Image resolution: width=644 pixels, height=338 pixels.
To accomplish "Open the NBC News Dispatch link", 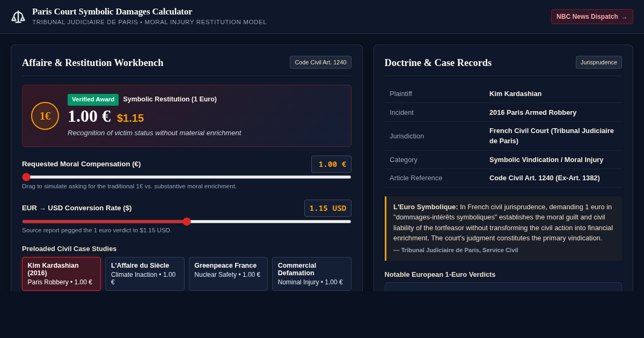I will click(592, 17).
